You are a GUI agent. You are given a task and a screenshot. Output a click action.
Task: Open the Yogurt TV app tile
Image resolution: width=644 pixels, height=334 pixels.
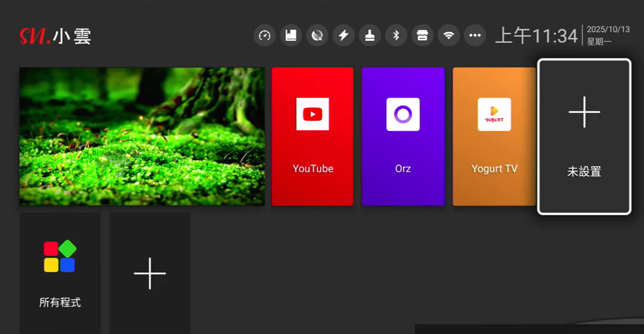(x=494, y=137)
